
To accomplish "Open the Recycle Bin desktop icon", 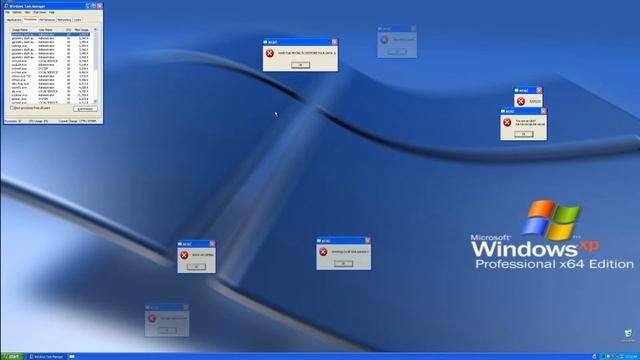I will pos(628,335).
